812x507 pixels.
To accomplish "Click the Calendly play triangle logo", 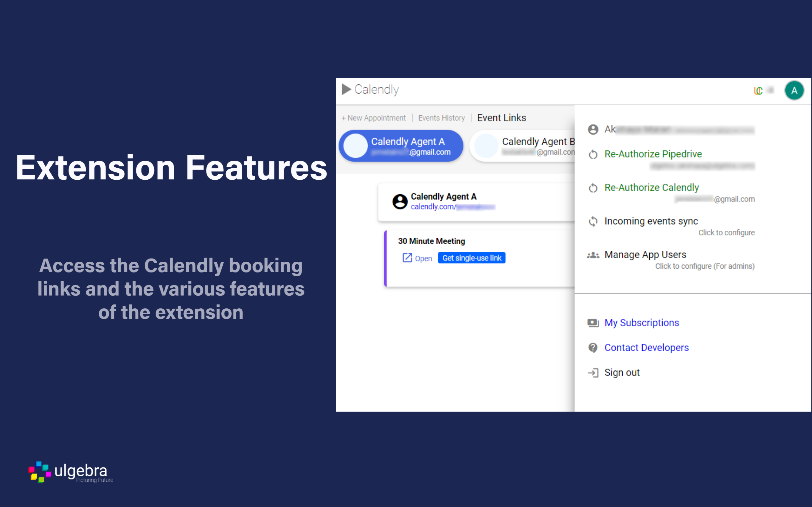I will 346,90.
